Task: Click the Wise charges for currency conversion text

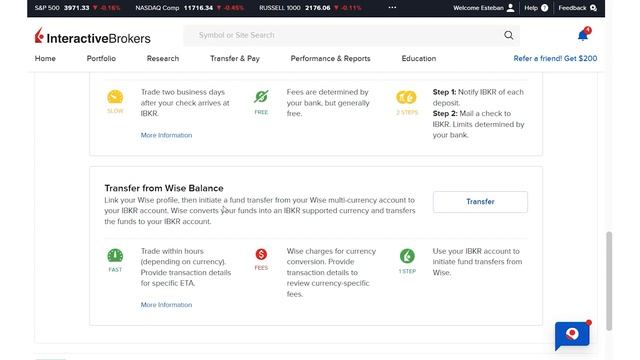Action: [331, 272]
